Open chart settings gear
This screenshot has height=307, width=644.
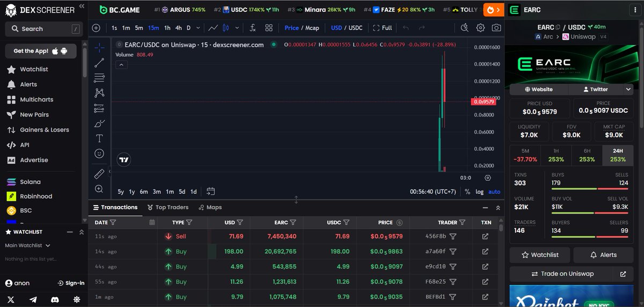point(481,28)
